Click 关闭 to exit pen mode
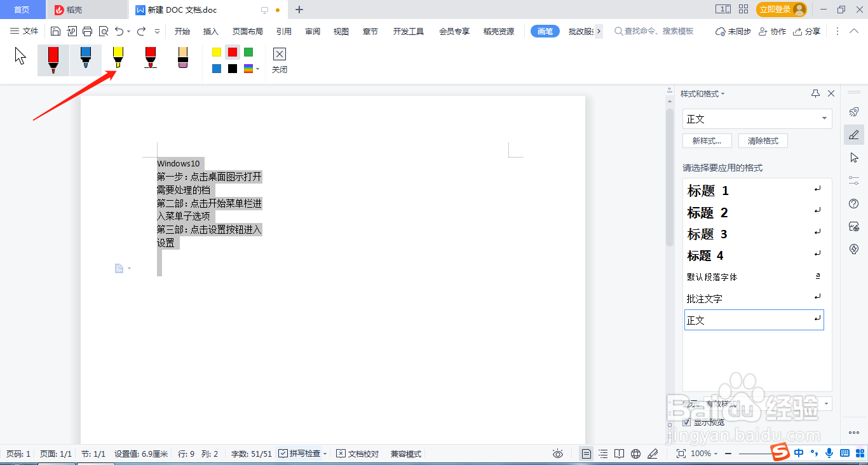The image size is (868, 465). pos(279,60)
